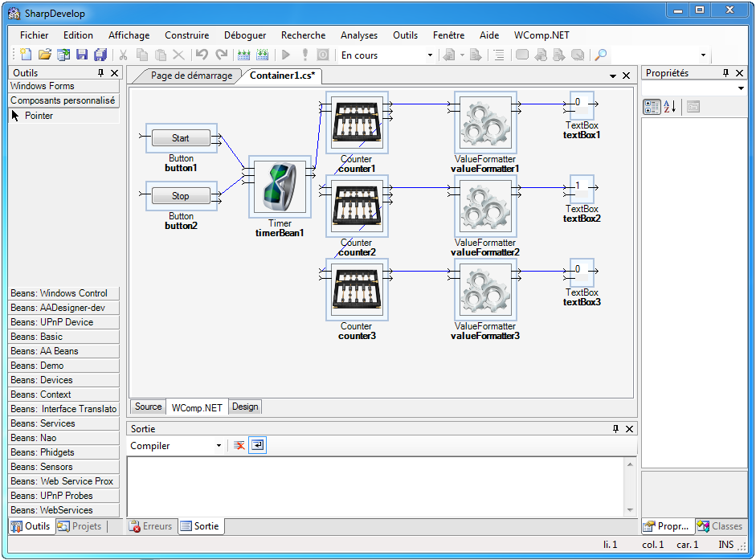
Task: Click the Cut scissors icon
Action: coord(124,55)
